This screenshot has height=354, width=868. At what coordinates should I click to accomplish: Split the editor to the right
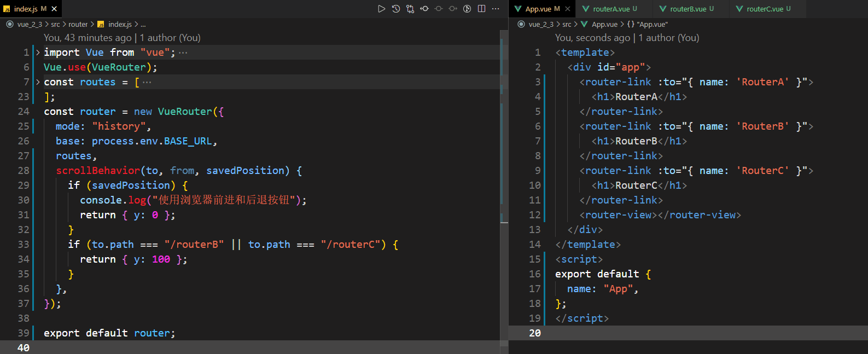[x=481, y=9]
